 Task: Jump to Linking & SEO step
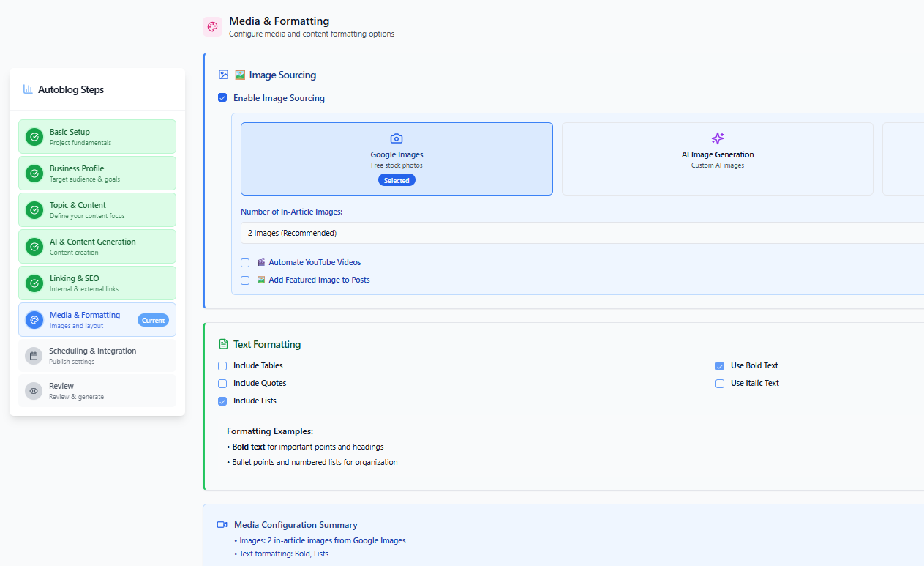(97, 283)
